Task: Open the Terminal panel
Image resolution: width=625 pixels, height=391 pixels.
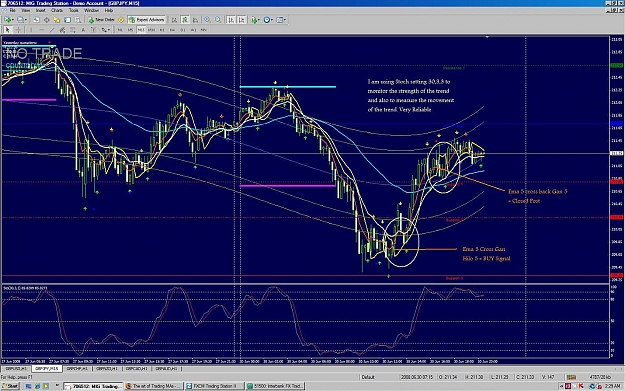Action: [67, 20]
